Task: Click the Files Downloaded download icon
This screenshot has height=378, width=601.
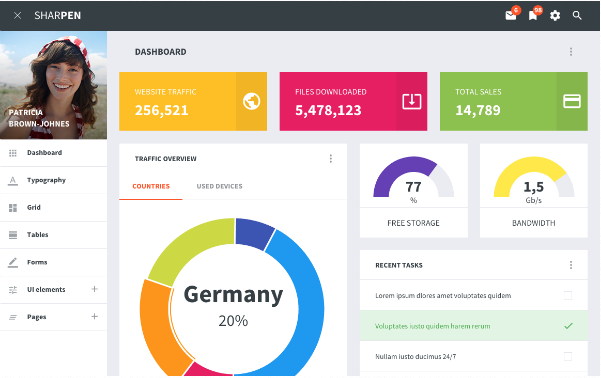Action: (412, 101)
